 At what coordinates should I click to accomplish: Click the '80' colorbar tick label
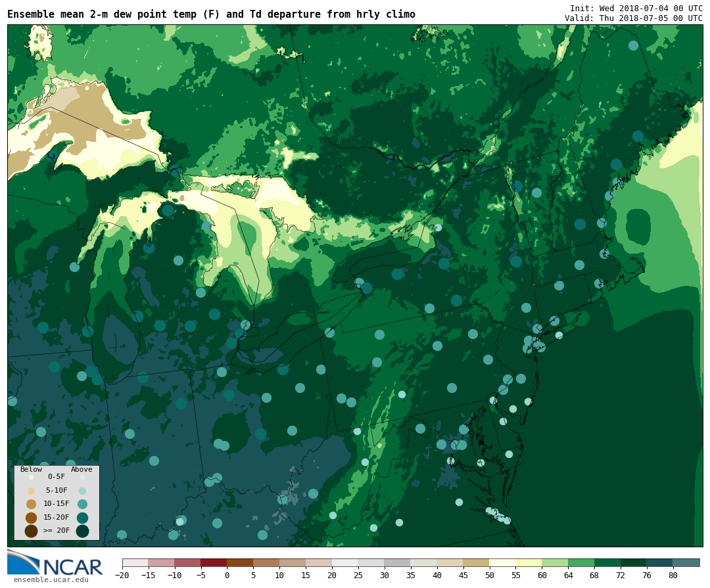click(673, 576)
